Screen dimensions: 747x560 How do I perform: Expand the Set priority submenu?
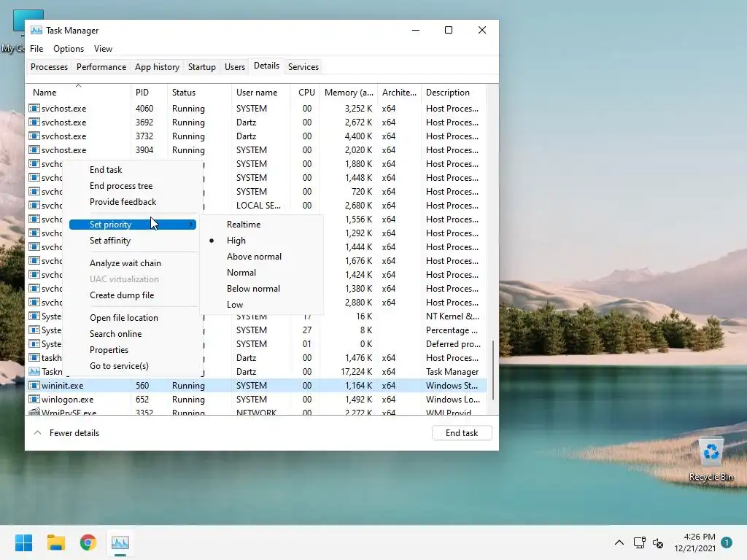click(x=133, y=225)
